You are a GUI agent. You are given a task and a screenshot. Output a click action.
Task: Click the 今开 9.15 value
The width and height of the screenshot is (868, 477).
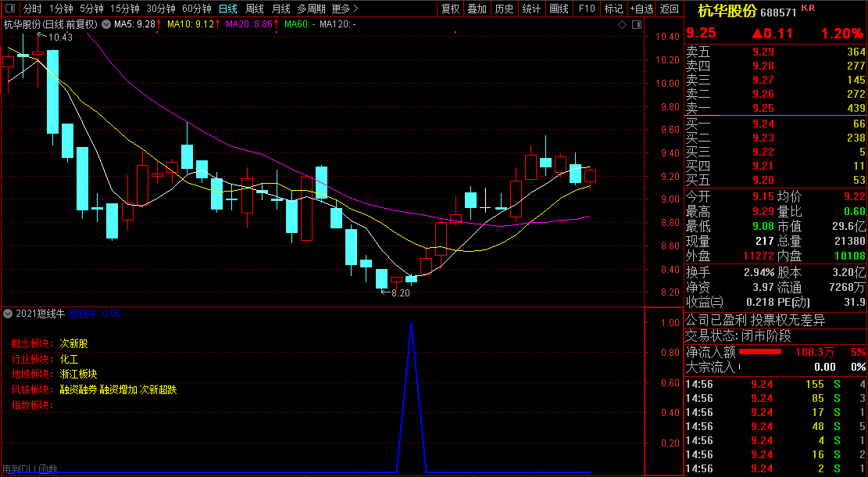pyautogui.click(x=763, y=197)
